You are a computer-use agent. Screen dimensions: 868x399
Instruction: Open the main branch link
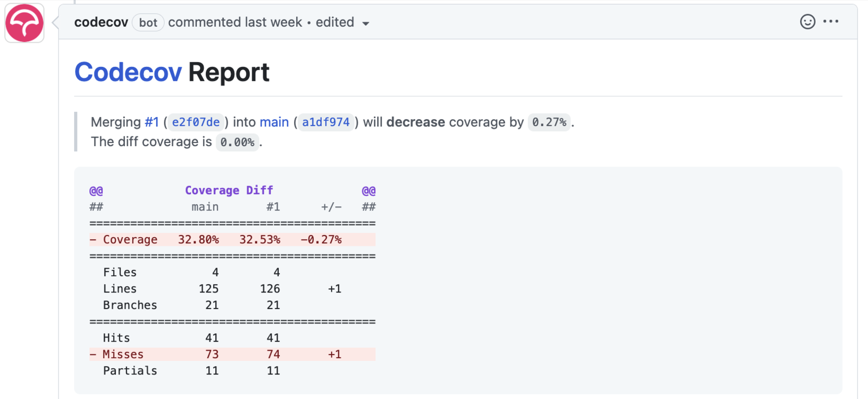[x=274, y=122]
